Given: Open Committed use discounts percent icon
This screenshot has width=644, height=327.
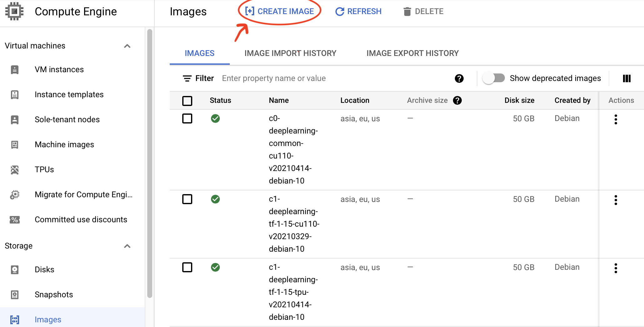Looking at the screenshot, I should pyautogui.click(x=15, y=219).
